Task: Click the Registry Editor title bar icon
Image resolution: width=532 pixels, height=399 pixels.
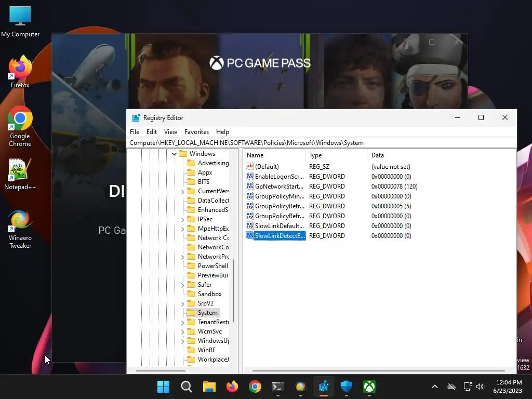Action: click(136, 118)
